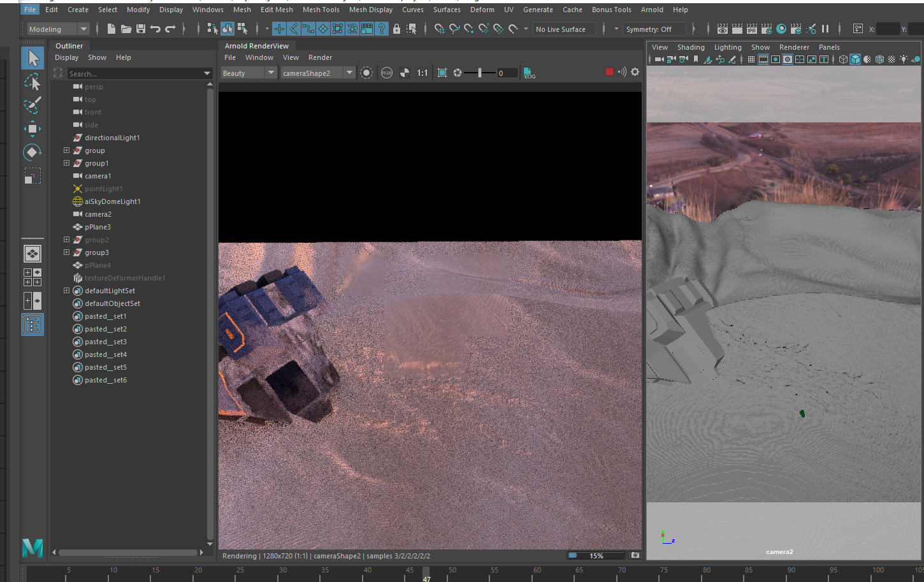Click the LOG icon in Arnold RenderView toolbar
The height and width of the screenshot is (582, 924).
pyautogui.click(x=528, y=73)
